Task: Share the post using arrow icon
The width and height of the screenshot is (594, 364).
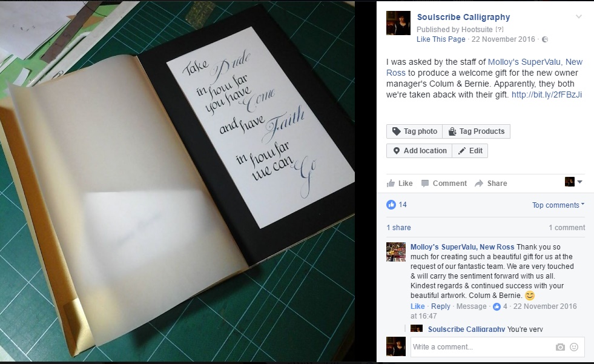Action: 491,184
